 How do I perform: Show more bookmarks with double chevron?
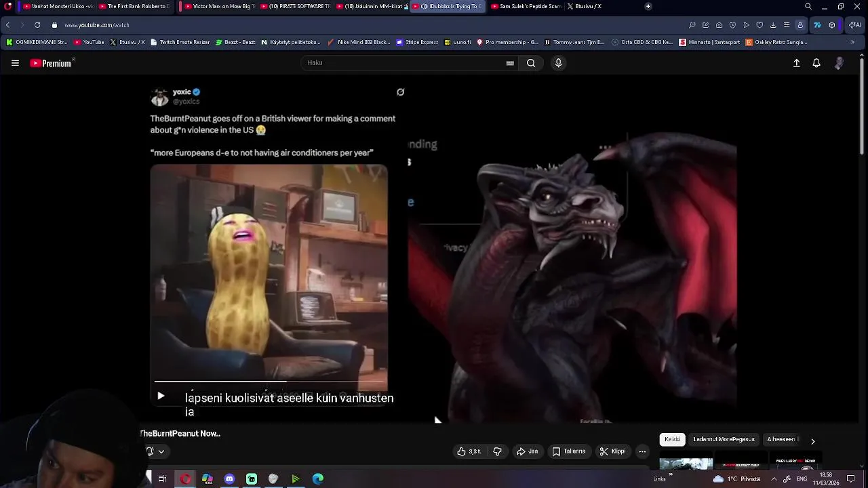[852, 42]
